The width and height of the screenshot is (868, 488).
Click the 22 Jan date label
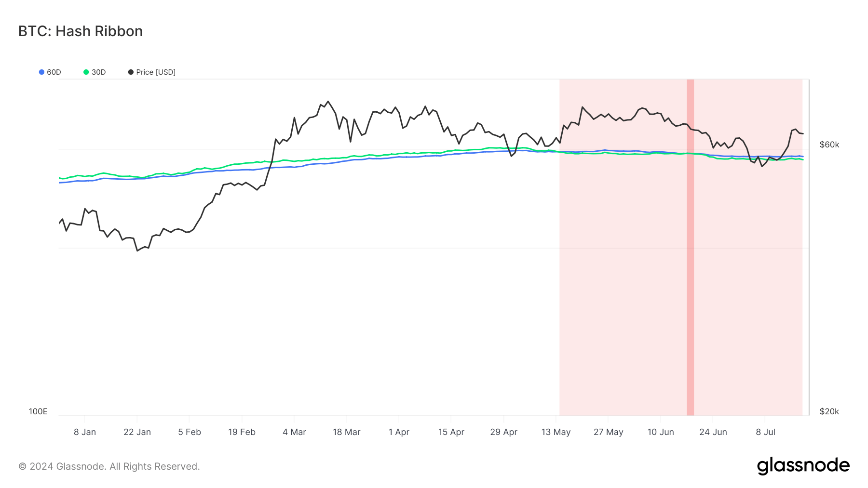coord(137,432)
